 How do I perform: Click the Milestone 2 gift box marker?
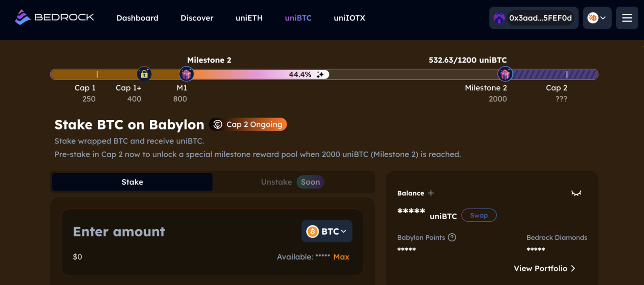[x=505, y=74]
